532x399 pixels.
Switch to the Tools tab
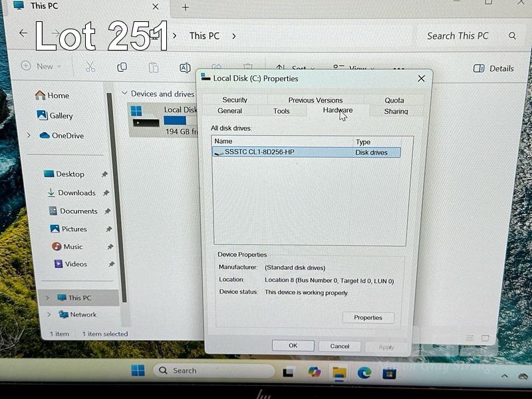(x=281, y=111)
